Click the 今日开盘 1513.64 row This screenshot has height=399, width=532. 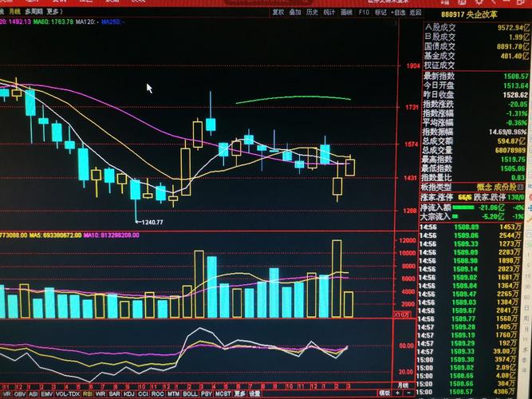pos(476,85)
